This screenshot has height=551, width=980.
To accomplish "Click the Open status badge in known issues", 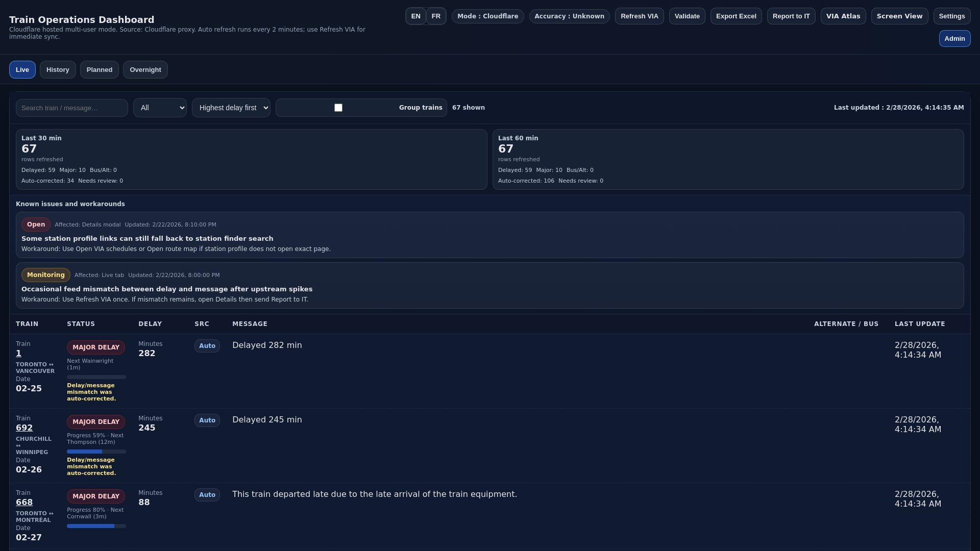I will [36, 224].
